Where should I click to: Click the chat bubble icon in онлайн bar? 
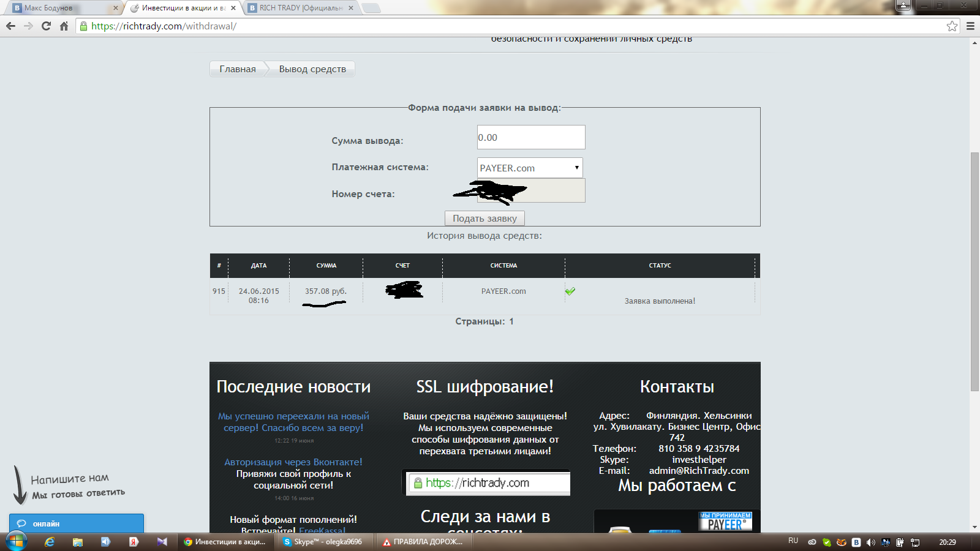(21, 523)
